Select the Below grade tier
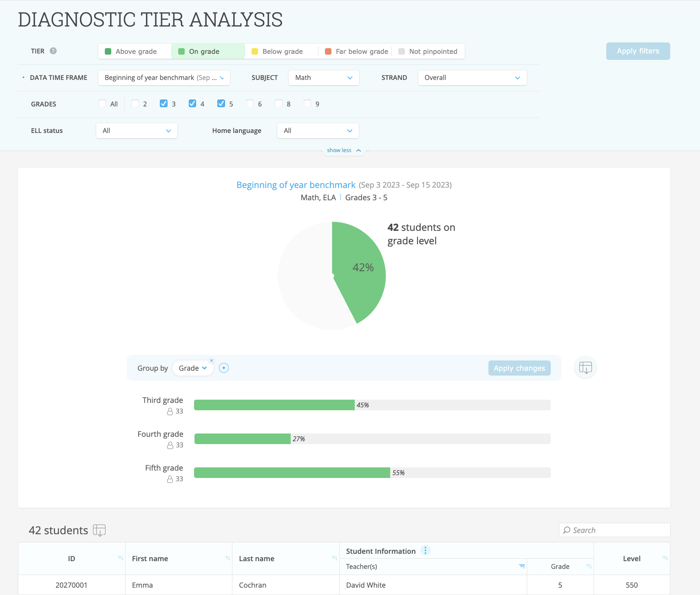This screenshot has height=595, width=700. click(x=281, y=51)
